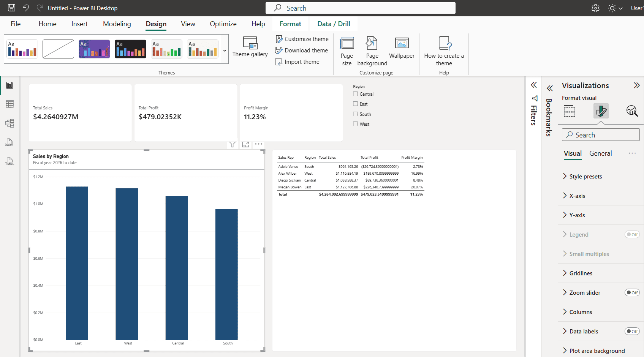The width and height of the screenshot is (644, 357).
Task: Expand the Bookmarks pane chevrons
Action: click(550, 88)
